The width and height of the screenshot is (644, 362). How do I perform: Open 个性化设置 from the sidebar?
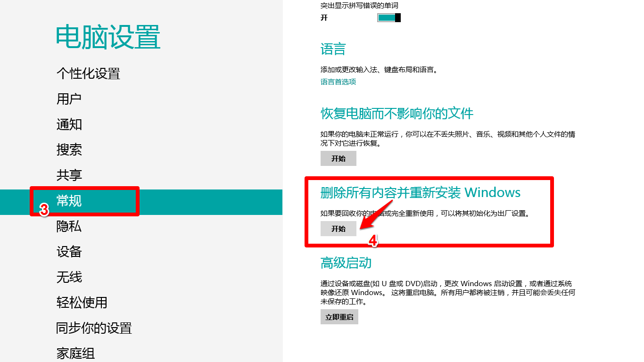88,74
